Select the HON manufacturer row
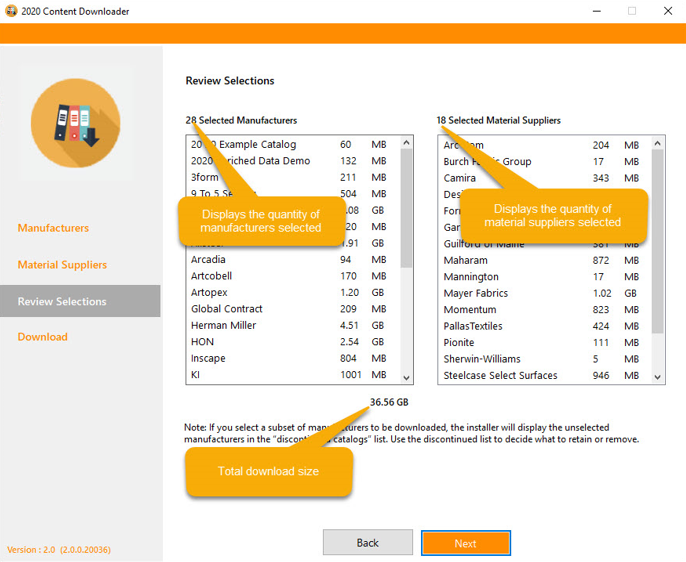Viewport: 686px width, 562px height. 294,342
